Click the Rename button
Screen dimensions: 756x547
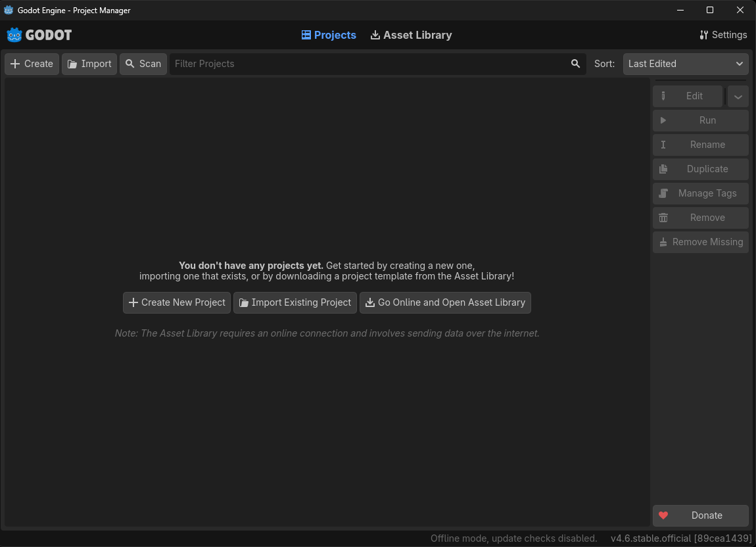pos(701,145)
